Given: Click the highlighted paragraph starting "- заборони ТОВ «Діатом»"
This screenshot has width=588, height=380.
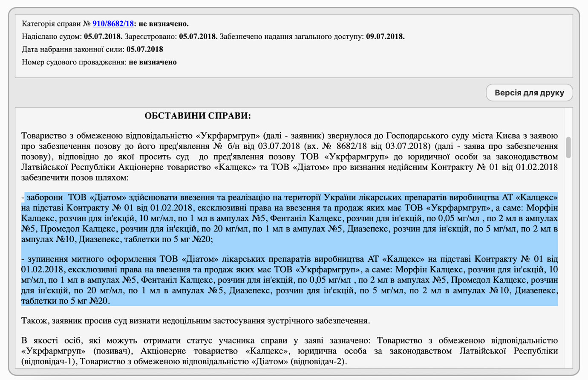Looking at the screenshot, I should (x=289, y=218).
